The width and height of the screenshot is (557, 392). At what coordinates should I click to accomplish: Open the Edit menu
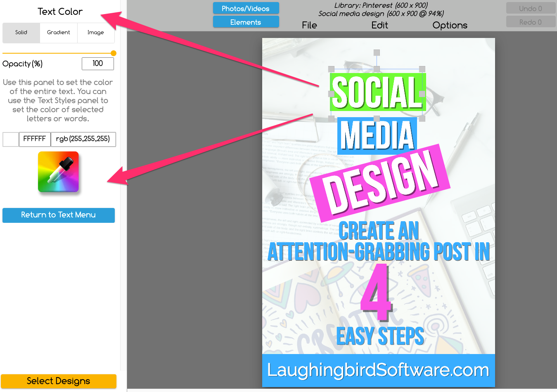pyautogui.click(x=379, y=25)
